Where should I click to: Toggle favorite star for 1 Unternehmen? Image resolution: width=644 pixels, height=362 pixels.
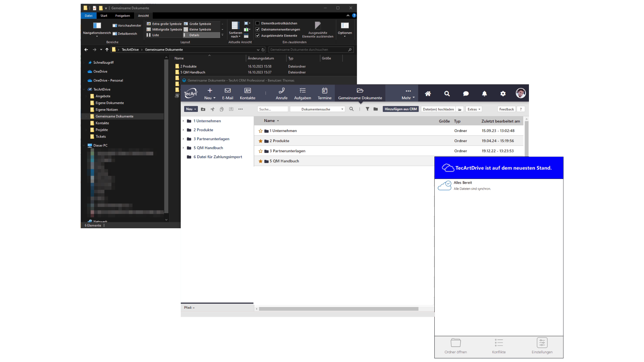pos(260,131)
